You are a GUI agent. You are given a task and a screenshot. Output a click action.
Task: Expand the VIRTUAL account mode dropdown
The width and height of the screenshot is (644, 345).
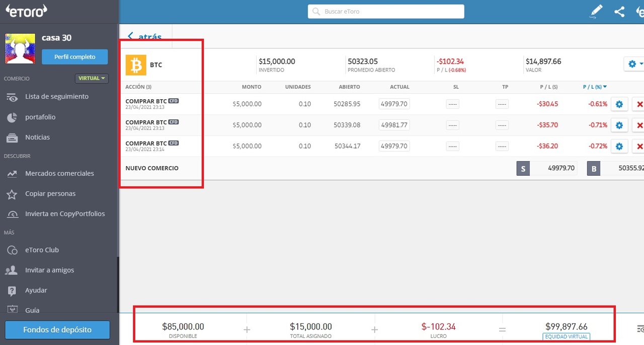coord(92,79)
